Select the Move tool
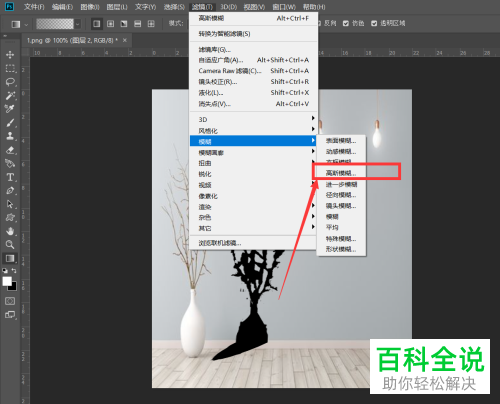 (10, 54)
